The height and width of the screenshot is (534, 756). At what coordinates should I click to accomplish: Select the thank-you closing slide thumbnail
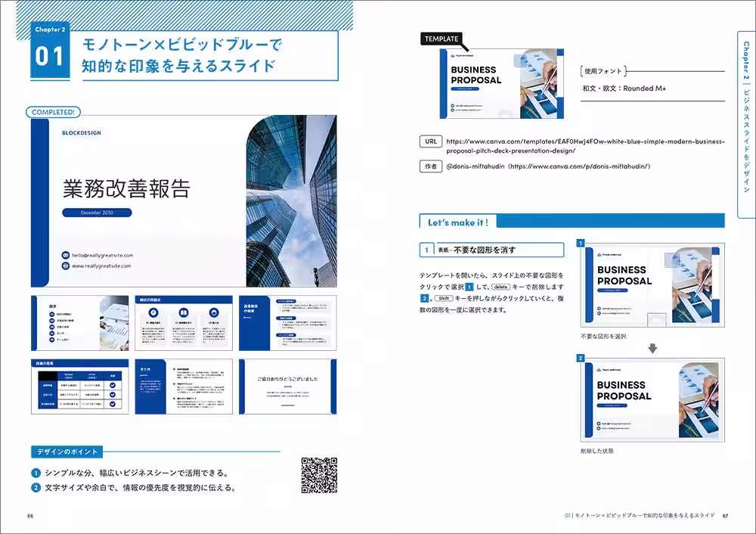(x=288, y=387)
